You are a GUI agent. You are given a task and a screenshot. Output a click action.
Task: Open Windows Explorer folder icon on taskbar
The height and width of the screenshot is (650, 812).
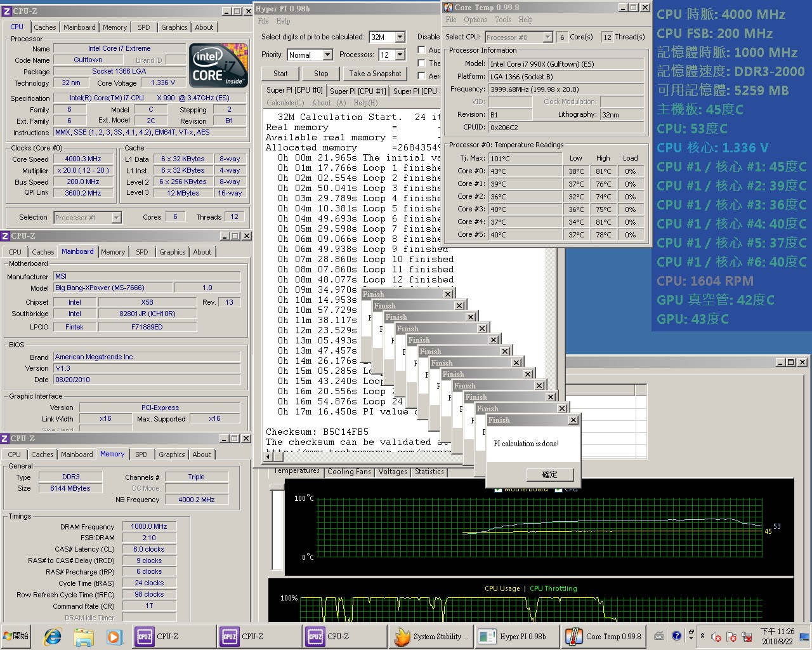tap(84, 636)
